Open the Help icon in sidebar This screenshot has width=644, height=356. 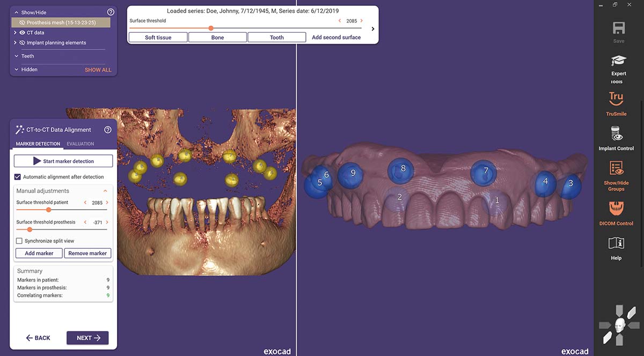click(x=616, y=243)
